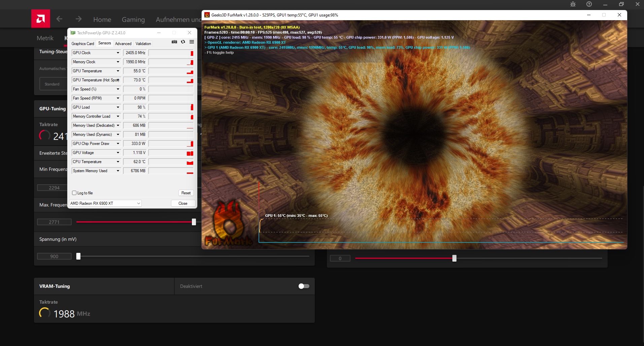
Task: Open the Gaming tab
Action: [133, 20]
